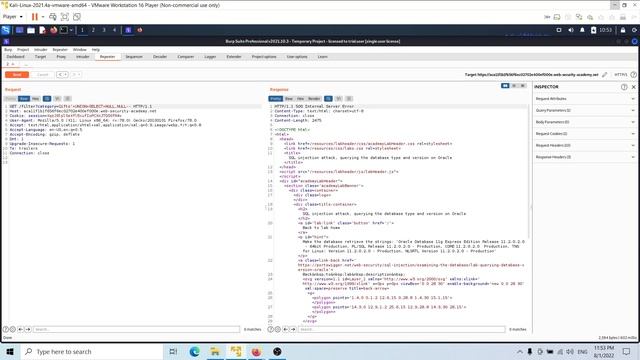The height and width of the screenshot is (360, 640).
Task: Switch to the Proxy tab
Action: pyautogui.click(x=61, y=57)
